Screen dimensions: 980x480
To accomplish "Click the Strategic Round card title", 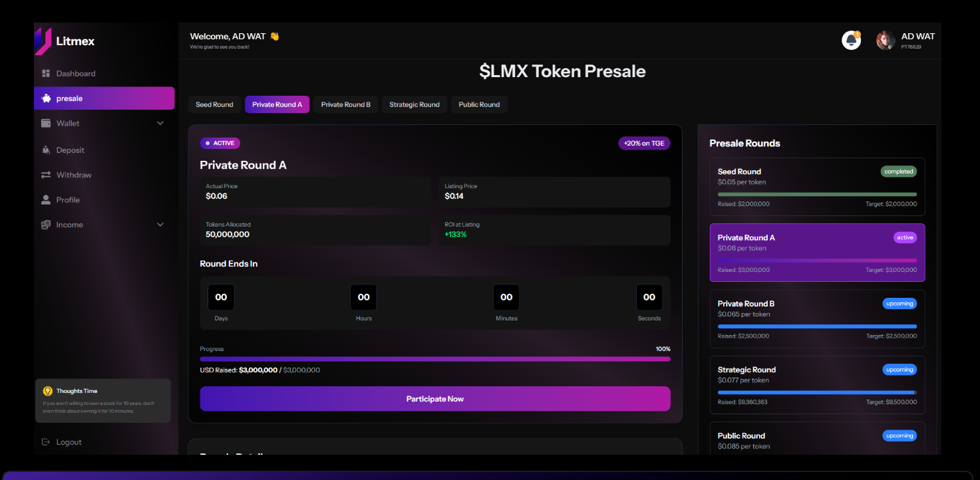I will (746, 370).
